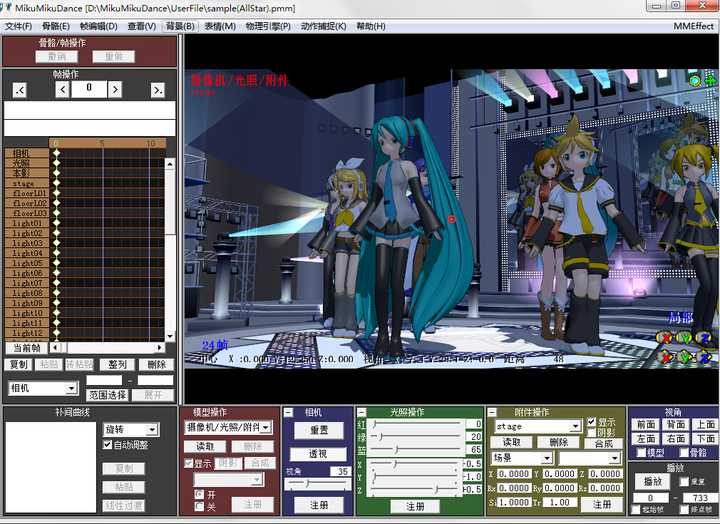Screen dimensions: 720x524
Task: Jump to first keyframe with .< button
Action: 20,90
